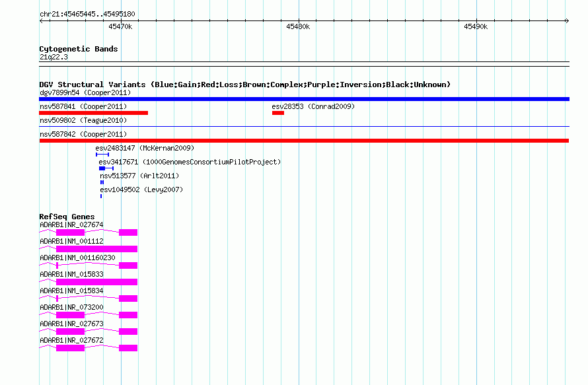
Task: Click the esv1049502 small blue tick
Action: [101, 196]
